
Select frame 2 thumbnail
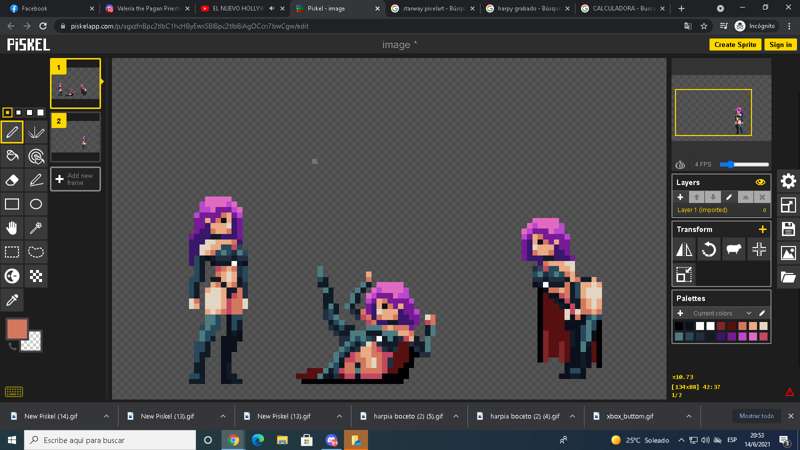coord(76,137)
